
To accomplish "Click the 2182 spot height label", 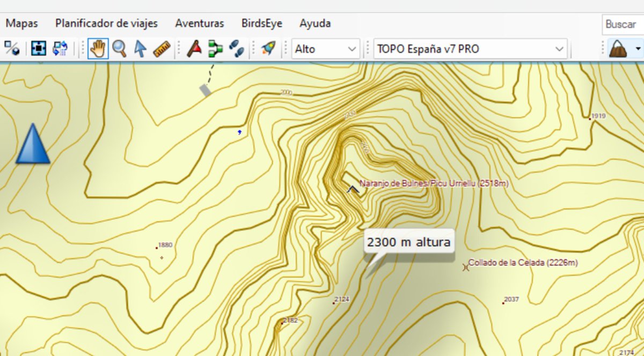I will tap(290, 321).
